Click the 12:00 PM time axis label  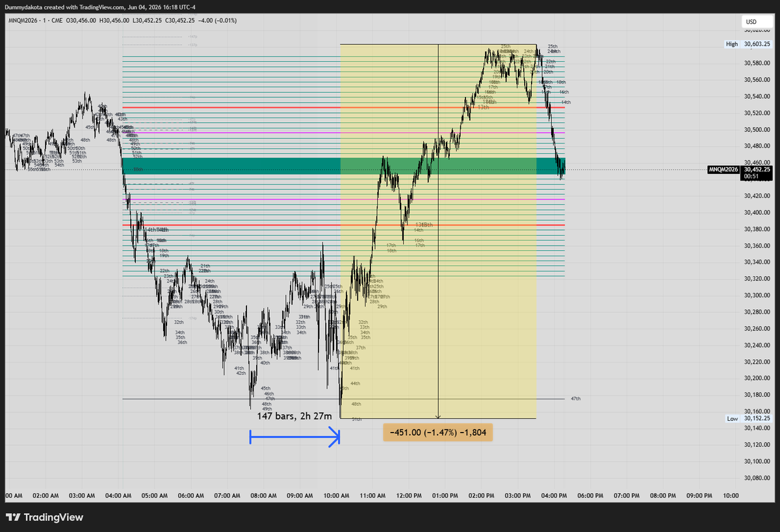pos(409,496)
